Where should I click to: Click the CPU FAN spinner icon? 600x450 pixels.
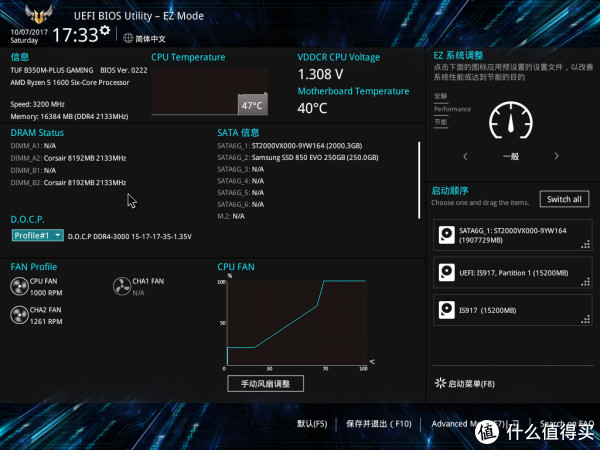point(19,287)
